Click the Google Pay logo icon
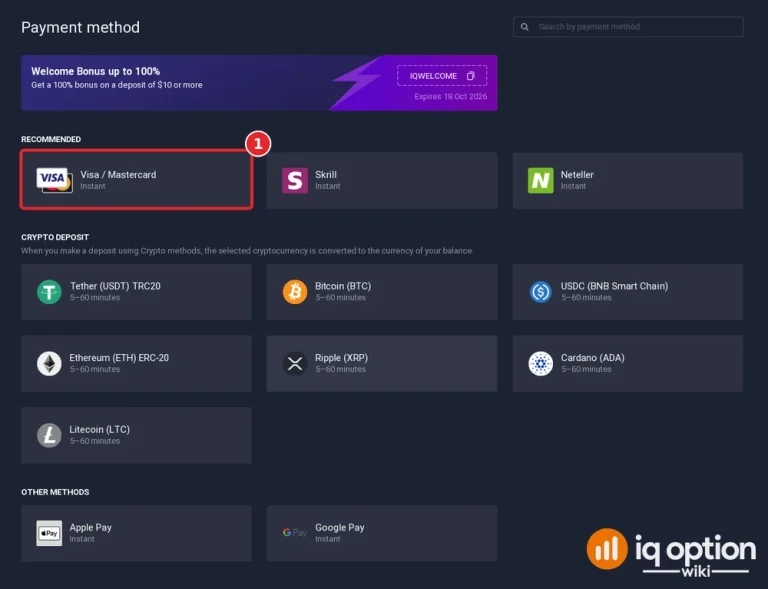Viewport: 768px width, 589px height. click(x=295, y=533)
